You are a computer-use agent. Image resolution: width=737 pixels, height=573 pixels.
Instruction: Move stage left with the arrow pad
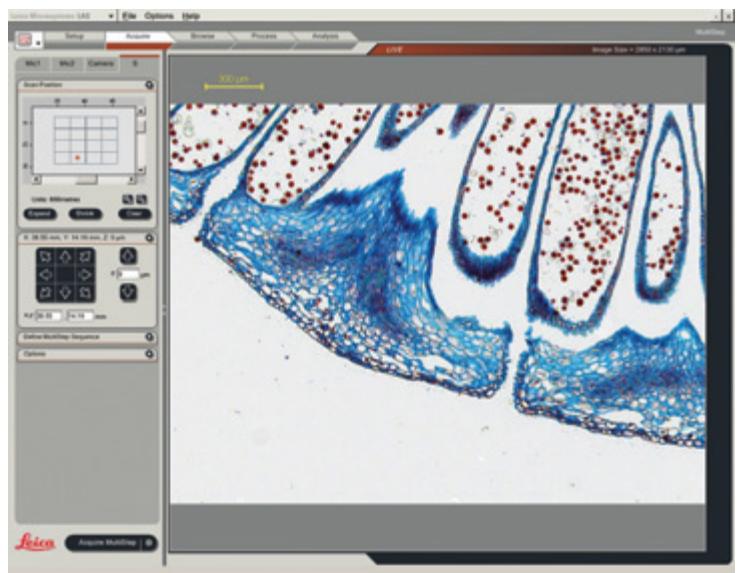pyautogui.click(x=46, y=275)
